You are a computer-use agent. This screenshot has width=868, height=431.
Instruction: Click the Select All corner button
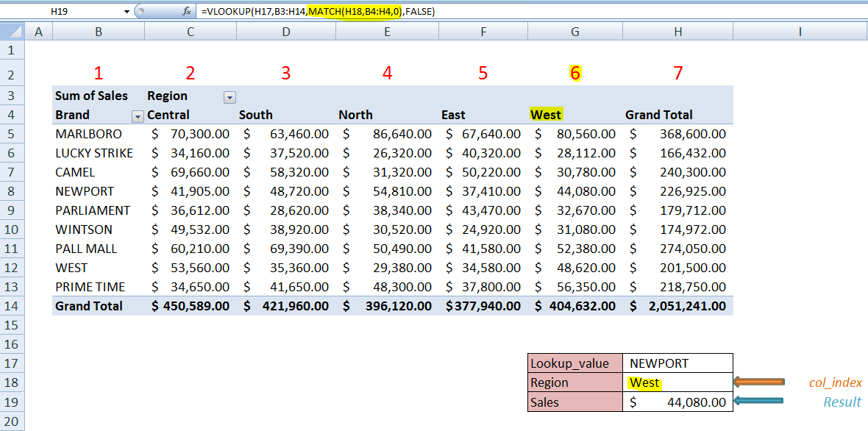(13, 32)
